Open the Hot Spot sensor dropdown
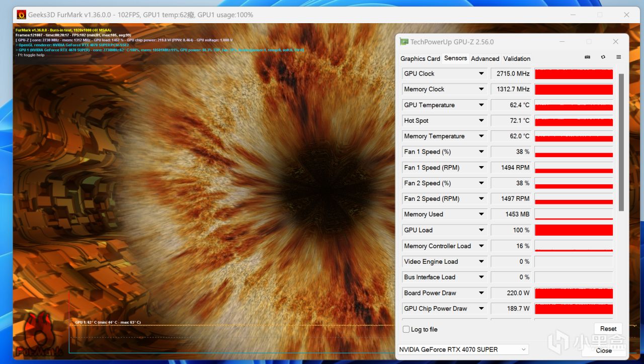 click(x=481, y=120)
